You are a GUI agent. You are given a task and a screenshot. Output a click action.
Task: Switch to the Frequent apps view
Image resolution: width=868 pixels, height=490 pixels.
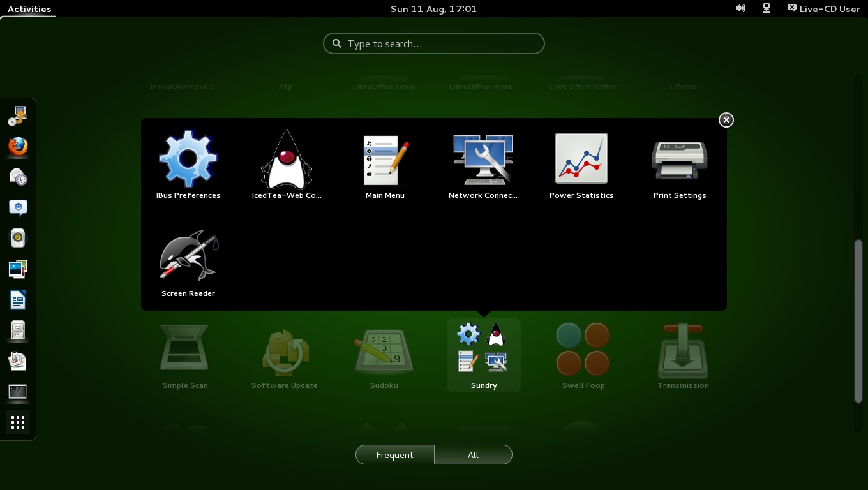[395, 455]
